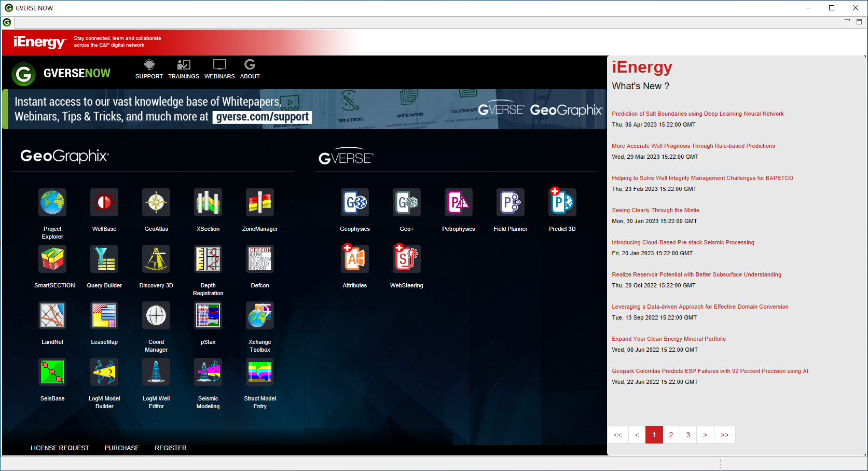Open WebSteering application

pos(407,259)
